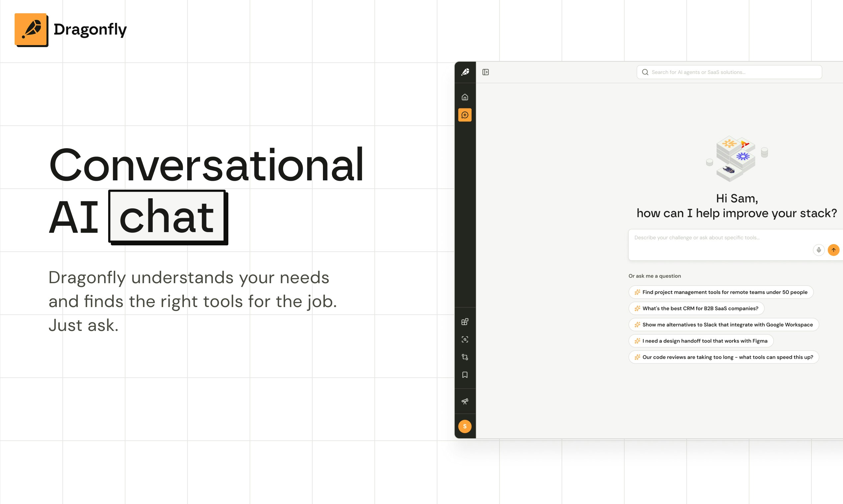Screen dimensions: 843x504
Task: Open the apps grid icon in the sidebar
Action: coord(465,322)
